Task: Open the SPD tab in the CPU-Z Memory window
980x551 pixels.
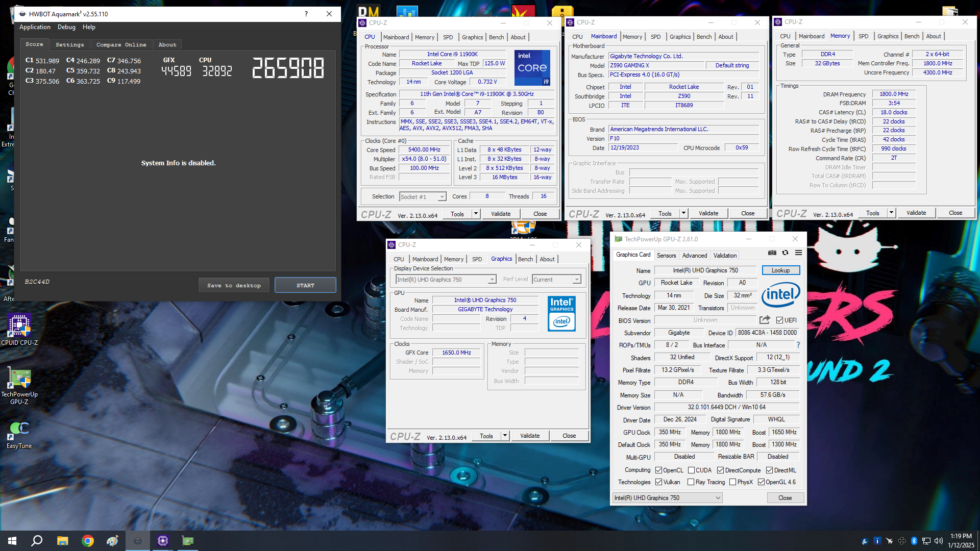Action: pos(863,36)
